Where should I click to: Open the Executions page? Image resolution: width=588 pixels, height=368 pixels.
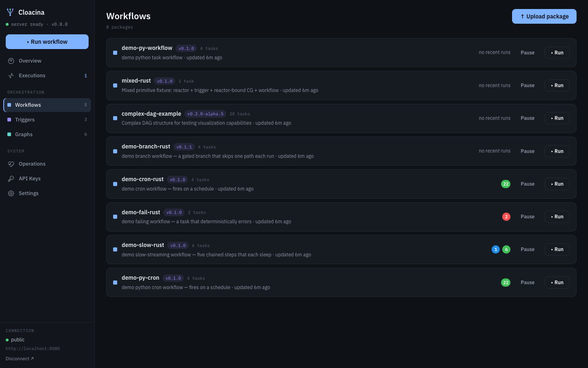47,76
